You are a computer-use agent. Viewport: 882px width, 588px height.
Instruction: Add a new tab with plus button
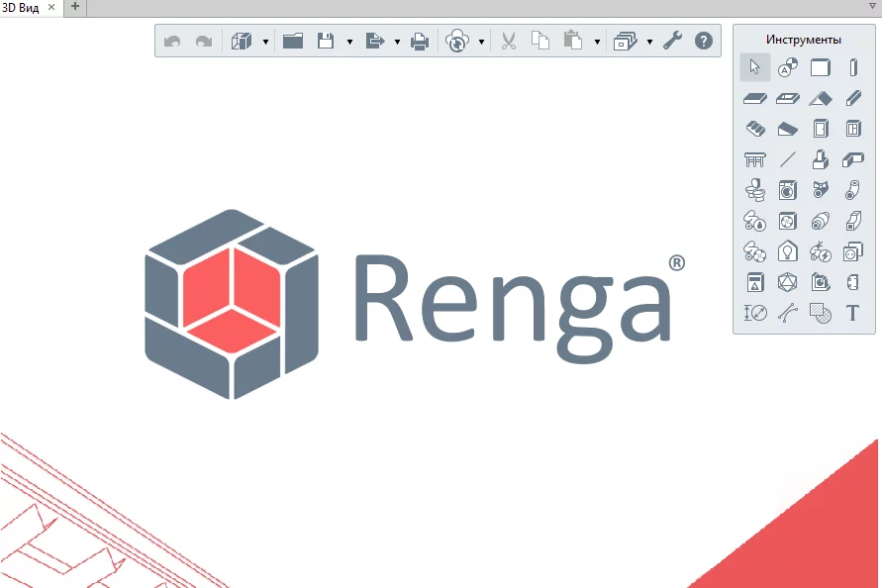[75, 7]
